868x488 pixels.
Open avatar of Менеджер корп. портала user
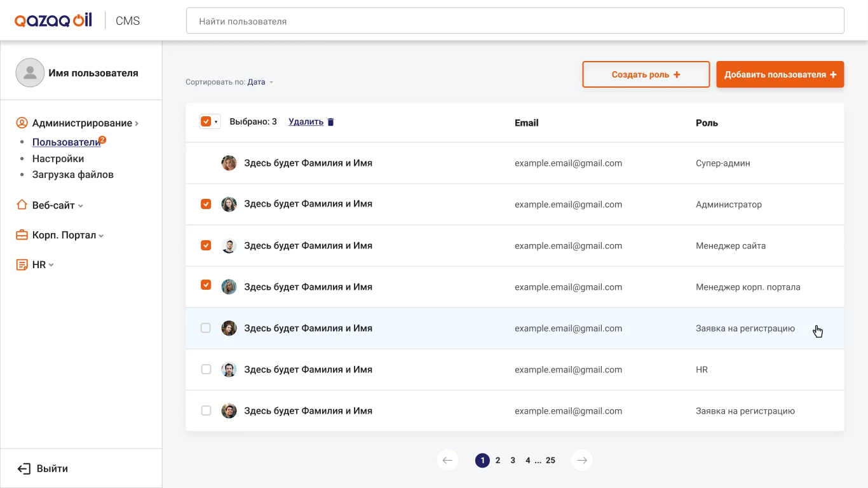click(229, 287)
